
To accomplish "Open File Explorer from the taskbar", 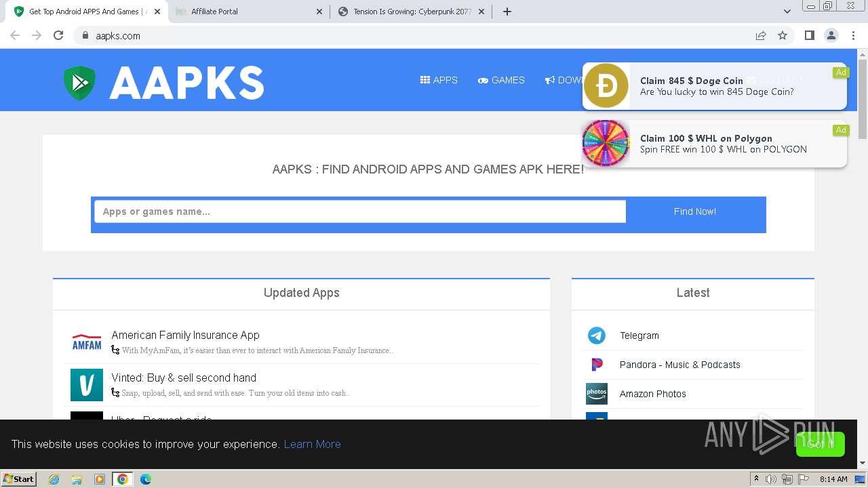I will (77, 479).
